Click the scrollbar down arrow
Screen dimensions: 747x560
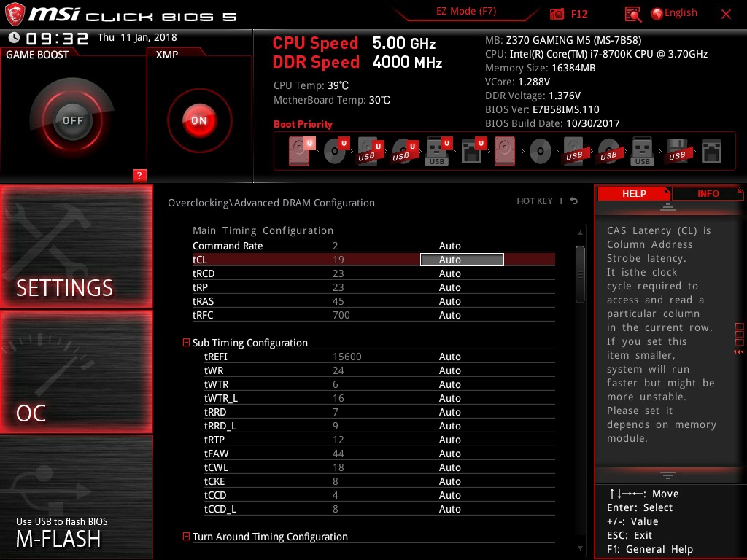[580, 548]
